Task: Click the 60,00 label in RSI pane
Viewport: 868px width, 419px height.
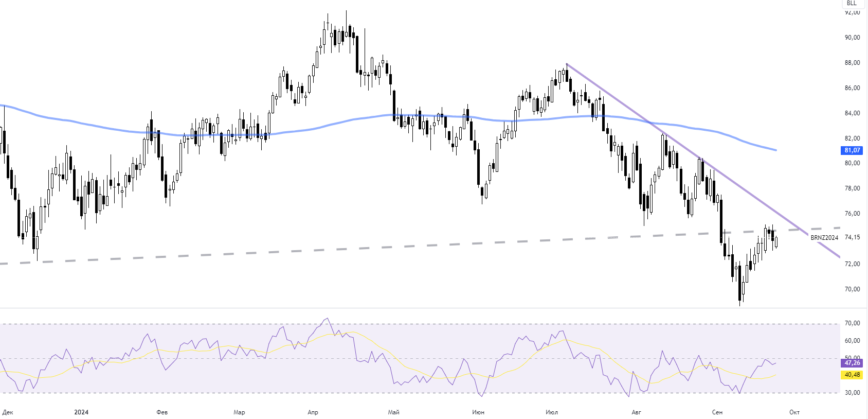Action: (852, 341)
